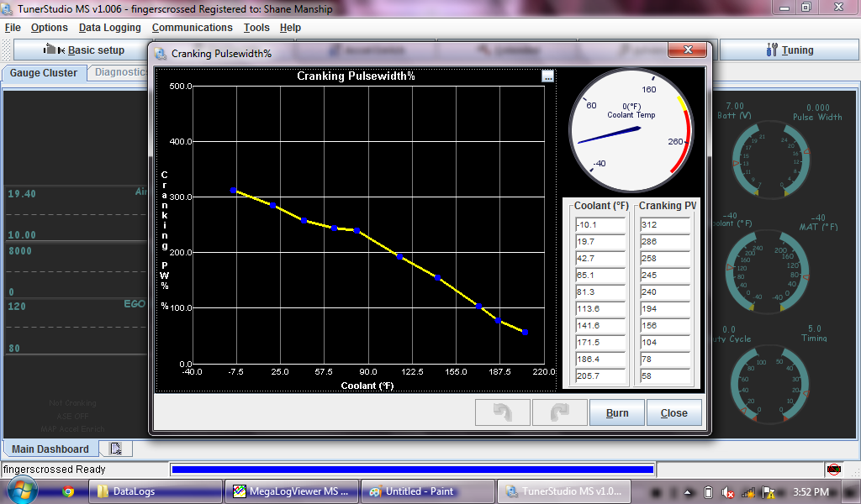Click the redo arrow button in dialog
The height and width of the screenshot is (504, 861).
point(557,412)
